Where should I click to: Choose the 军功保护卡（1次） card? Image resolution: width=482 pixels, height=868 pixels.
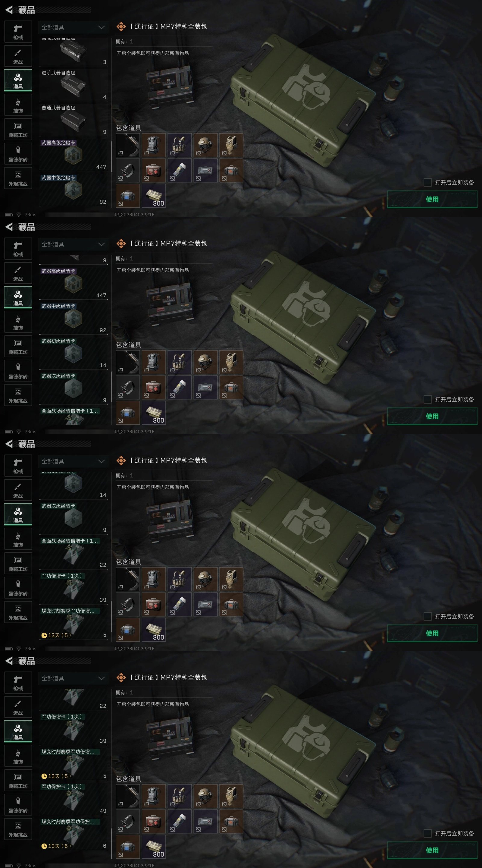tap(74, 799)
